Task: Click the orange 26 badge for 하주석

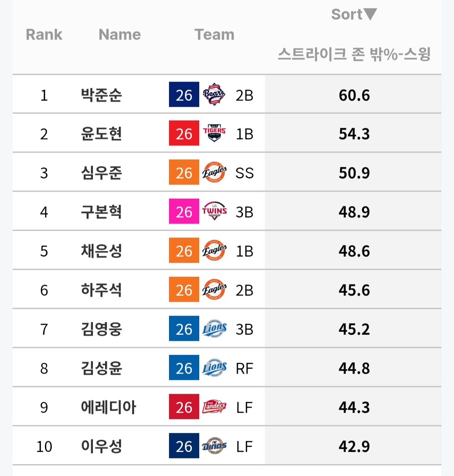Action: click(x=184, y=290)
